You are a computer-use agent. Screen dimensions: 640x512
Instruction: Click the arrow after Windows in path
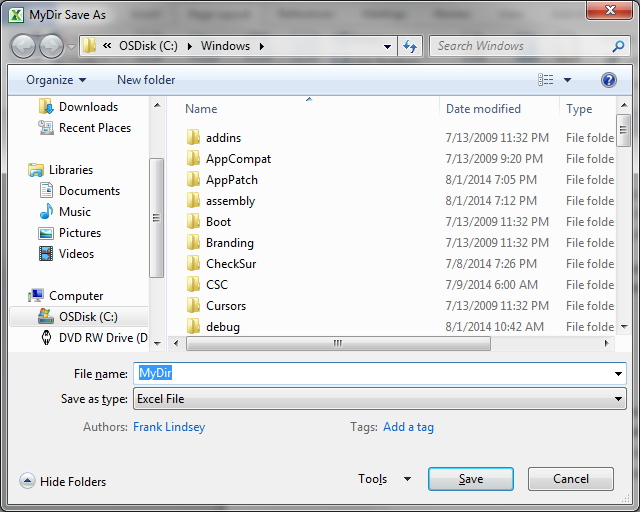(262, 47)
